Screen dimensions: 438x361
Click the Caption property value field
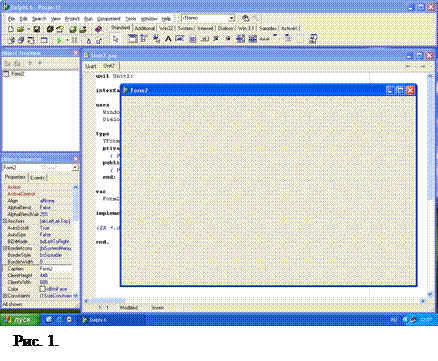[x=55, y=269]
